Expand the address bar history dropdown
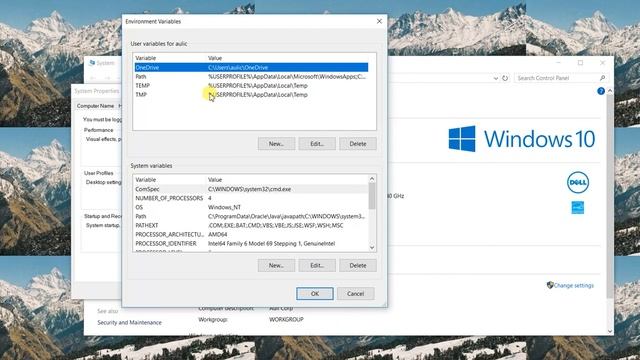Image resolution: width=640 pixels, height=360 pixels. [496, 78]
